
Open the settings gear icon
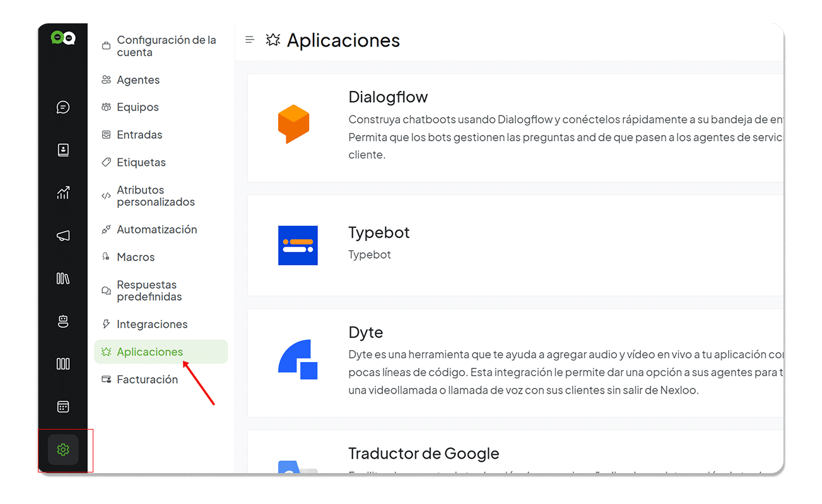coord(63,450)
